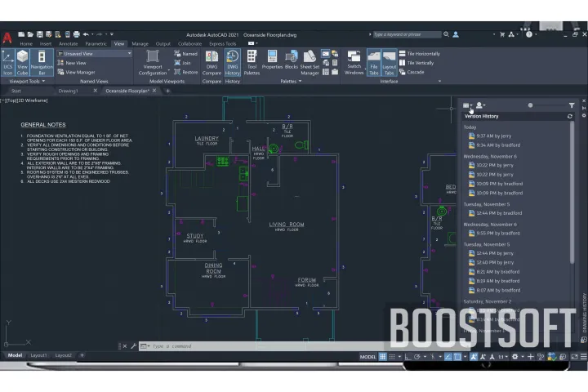
Task: Toggle the UCS Icon display
Action: [7, 63]
